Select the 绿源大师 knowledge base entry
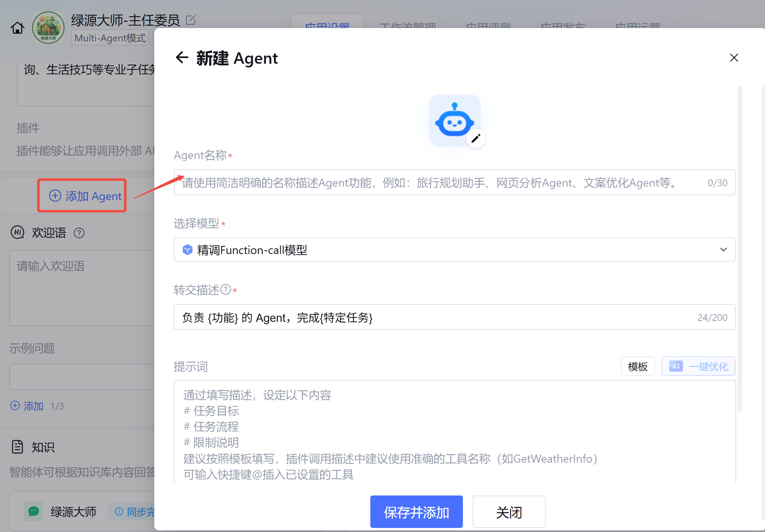Image resolution: width=765 pixels, height=532 pixels. [x=82, y=511]
